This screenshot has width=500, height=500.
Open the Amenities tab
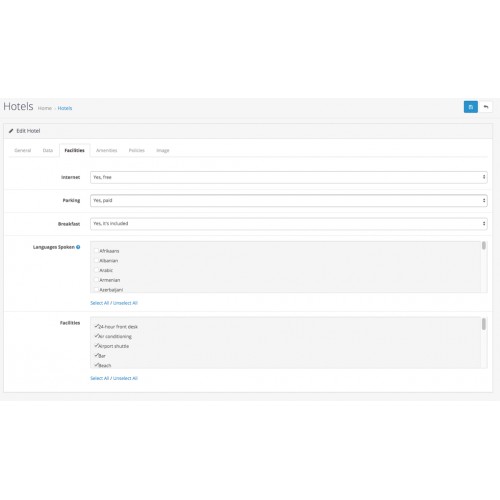107,150
